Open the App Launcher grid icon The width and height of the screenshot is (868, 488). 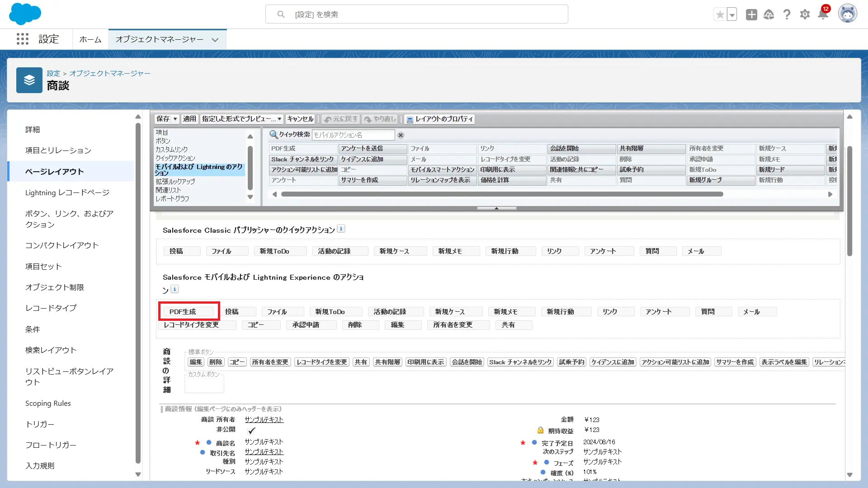(23, 39)
